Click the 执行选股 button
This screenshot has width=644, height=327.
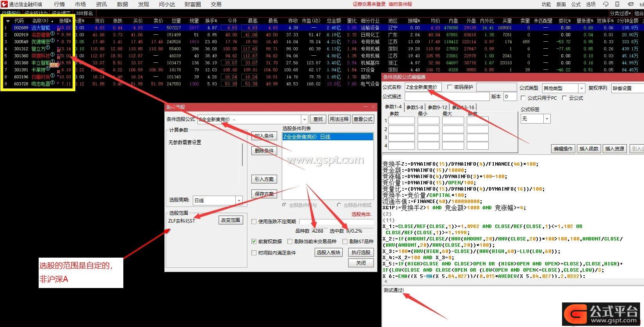(x=361, y=253)
